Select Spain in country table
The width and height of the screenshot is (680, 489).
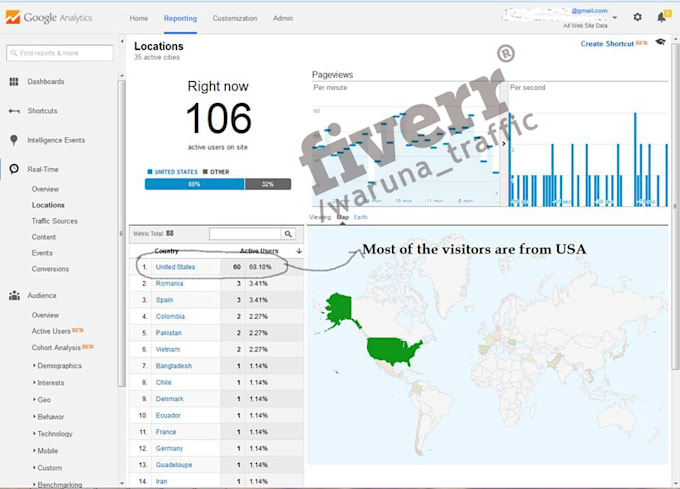point(164,300)
